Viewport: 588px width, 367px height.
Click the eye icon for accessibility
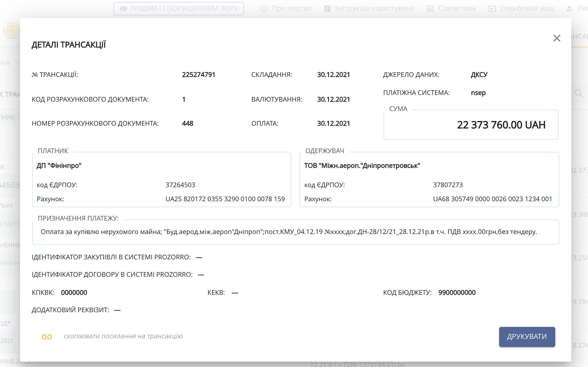click(124, 9)
